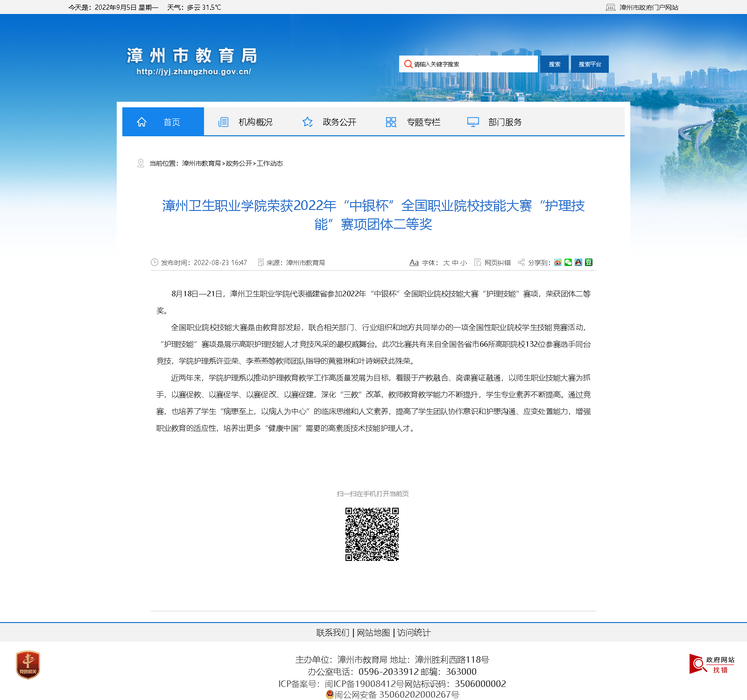This screenshot has height=700, width=747.
Task: Share article to Douban
Action: [589, 262]
